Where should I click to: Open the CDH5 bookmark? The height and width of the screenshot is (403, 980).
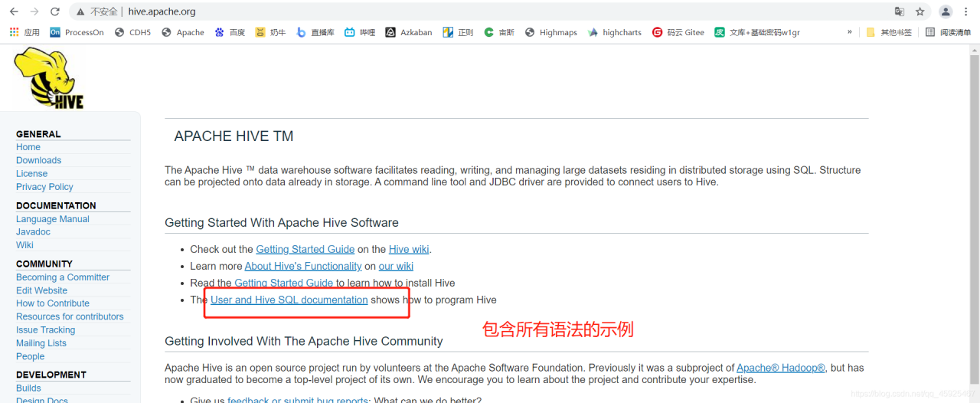pos(132,32)
